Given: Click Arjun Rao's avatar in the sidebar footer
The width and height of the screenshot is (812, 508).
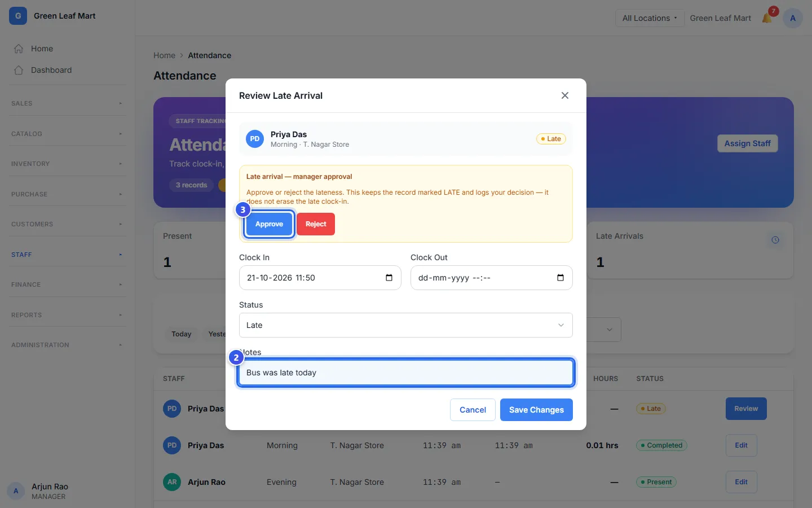Looking at the screenshot, I should 16,491.
